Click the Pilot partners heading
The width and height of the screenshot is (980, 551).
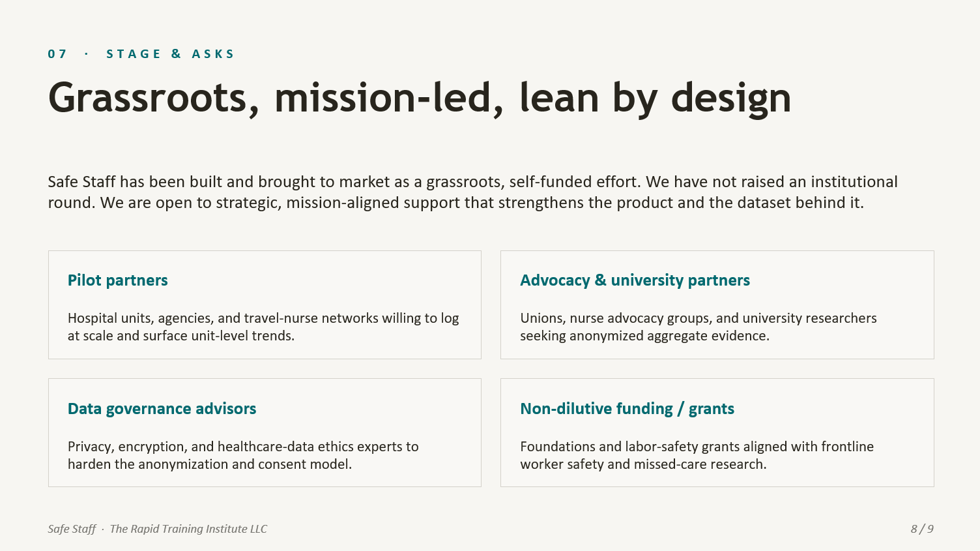tap(118, 280)
